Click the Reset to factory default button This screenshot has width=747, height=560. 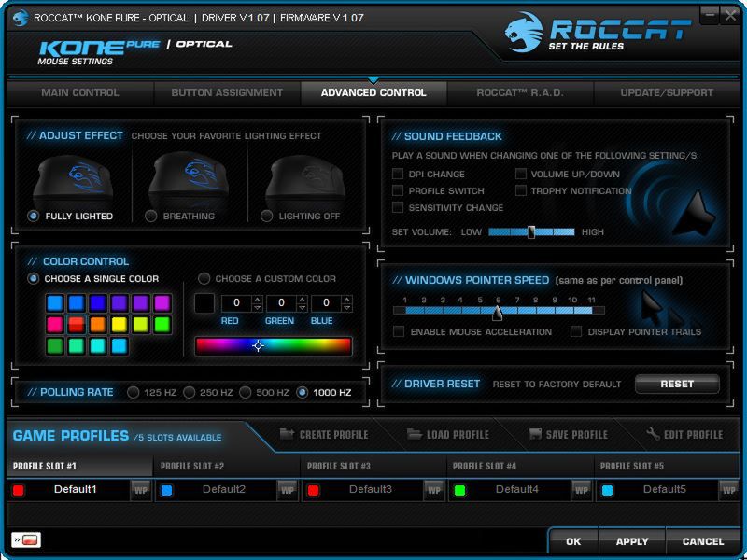tap(677, 384)
